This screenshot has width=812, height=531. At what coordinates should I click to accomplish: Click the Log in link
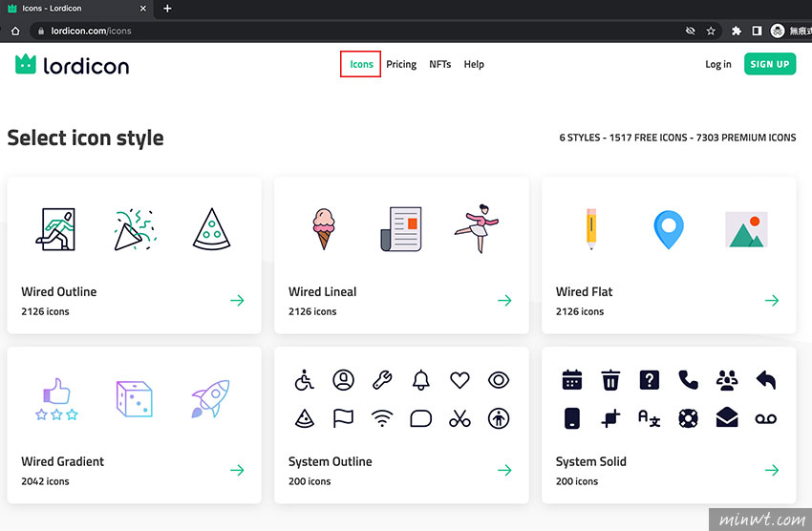tap(717, 64)
